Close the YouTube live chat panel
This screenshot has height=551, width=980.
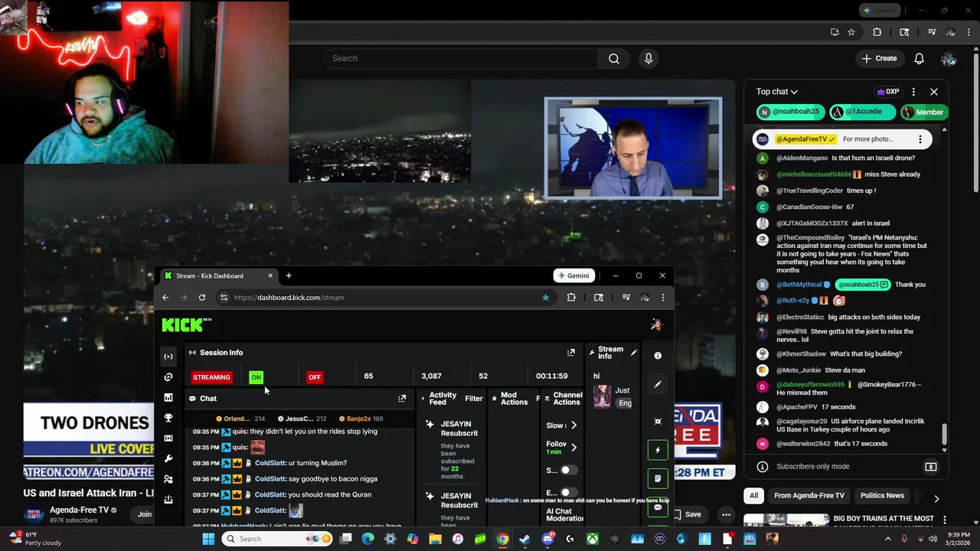(x=934, y=92)
